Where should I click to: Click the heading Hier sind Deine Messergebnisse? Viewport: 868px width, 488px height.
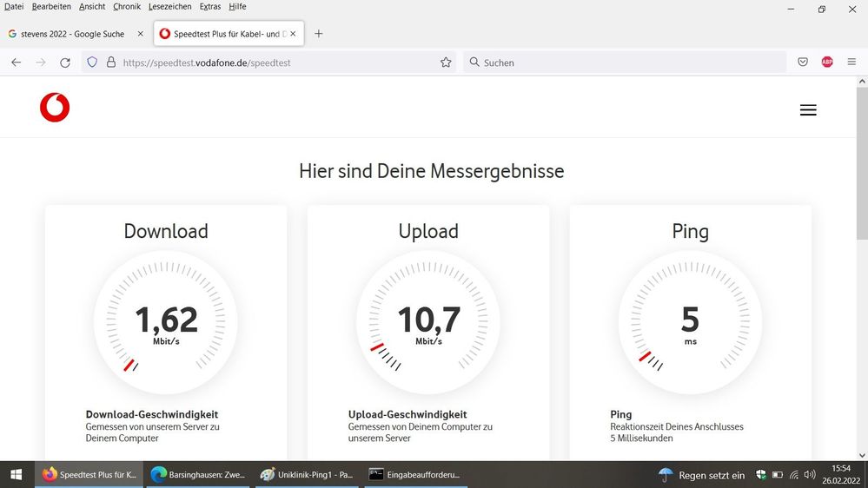pyautogui.click(x=431, y=171)
